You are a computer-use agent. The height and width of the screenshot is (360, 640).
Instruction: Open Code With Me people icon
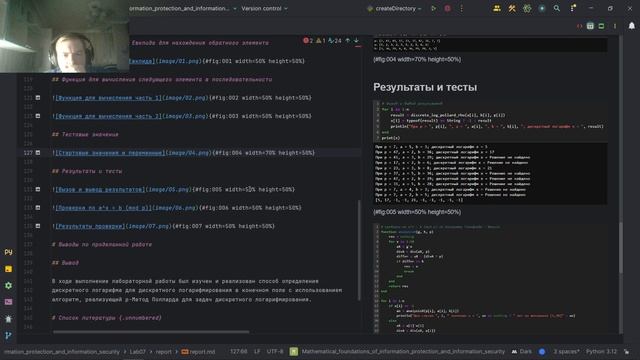(497, 8)
